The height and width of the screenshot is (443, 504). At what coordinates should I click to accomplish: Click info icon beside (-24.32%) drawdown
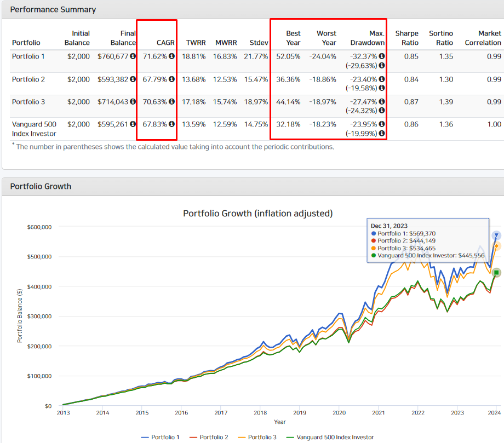[381, 111]
